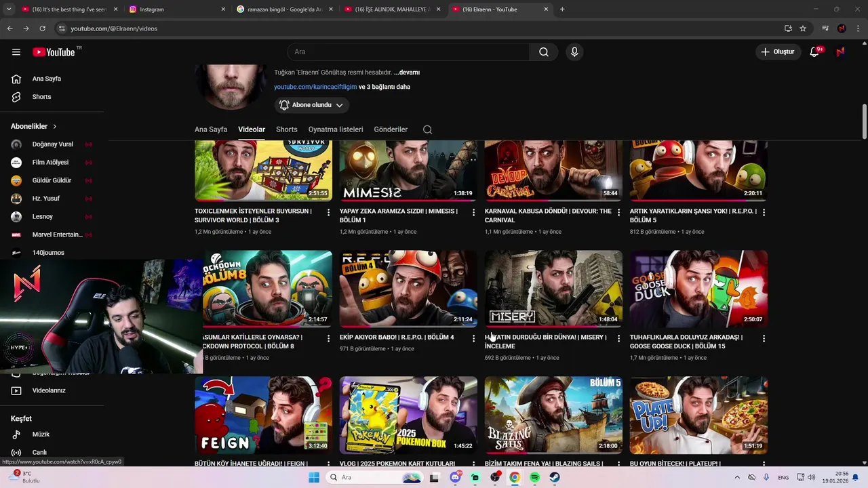Open video title EKİP AKIYOR BABO R.E.P.O. BÖLÜM 4
The image size is (868, 488).
point(397,337)
